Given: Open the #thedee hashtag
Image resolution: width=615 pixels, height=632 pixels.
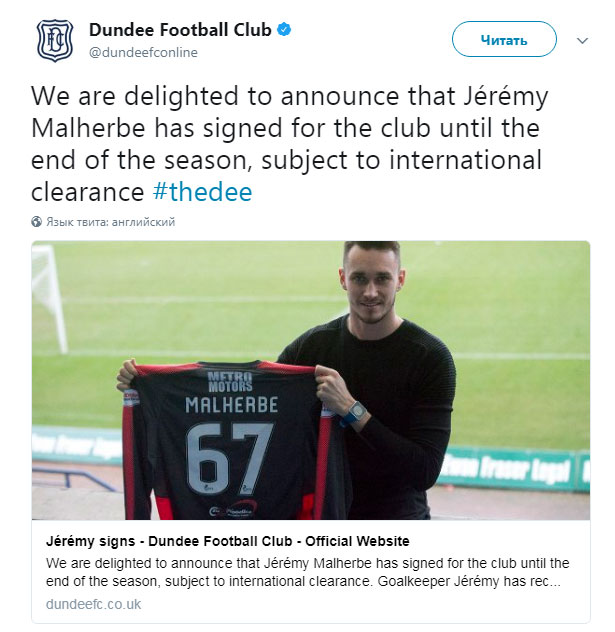Looking at the screenshot, I should pos(202,191).
